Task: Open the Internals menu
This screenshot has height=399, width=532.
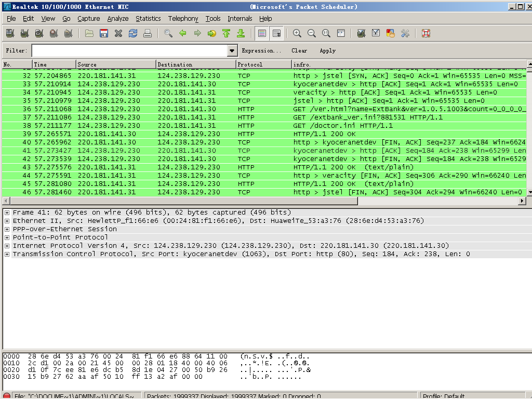Action: [x=240, y=19]
